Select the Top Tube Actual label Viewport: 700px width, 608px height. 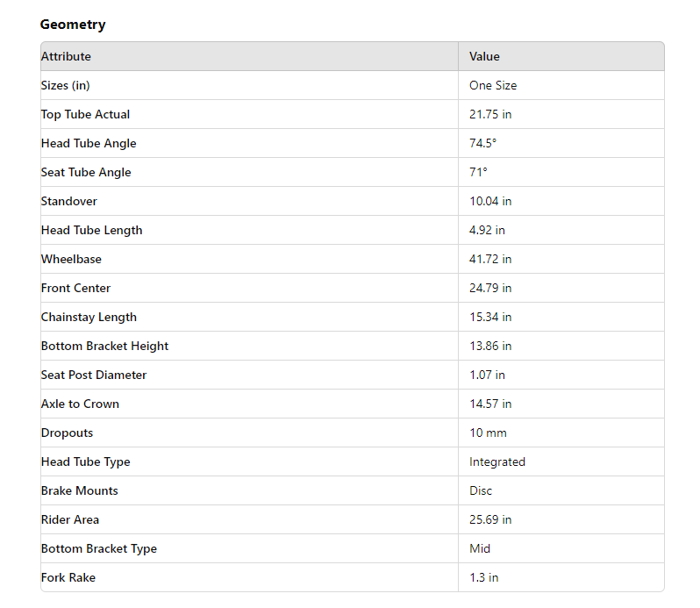[x=85, y=114]
